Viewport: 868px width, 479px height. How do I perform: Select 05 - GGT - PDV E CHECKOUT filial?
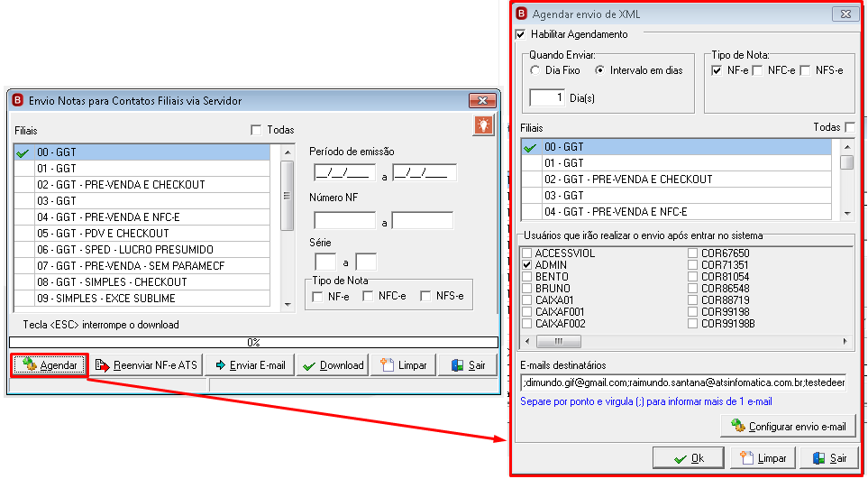142,233
